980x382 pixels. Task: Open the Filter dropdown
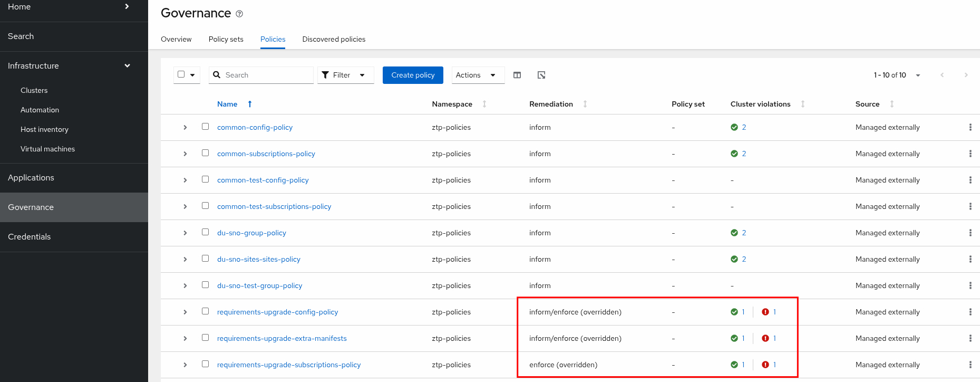click(x=345, y=75)
